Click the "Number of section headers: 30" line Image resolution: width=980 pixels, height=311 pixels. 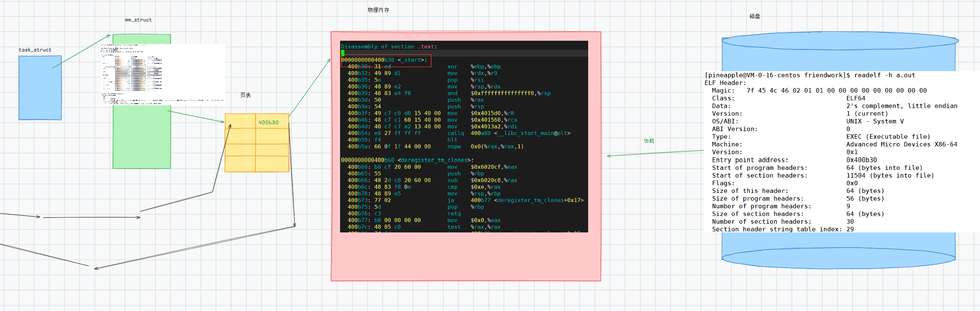point(783,222)
